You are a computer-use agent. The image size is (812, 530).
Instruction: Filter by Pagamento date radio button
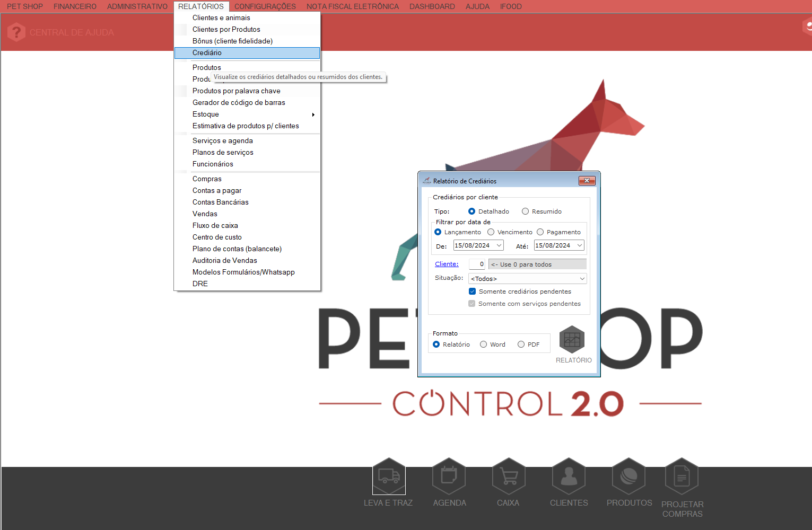(540, 232)
